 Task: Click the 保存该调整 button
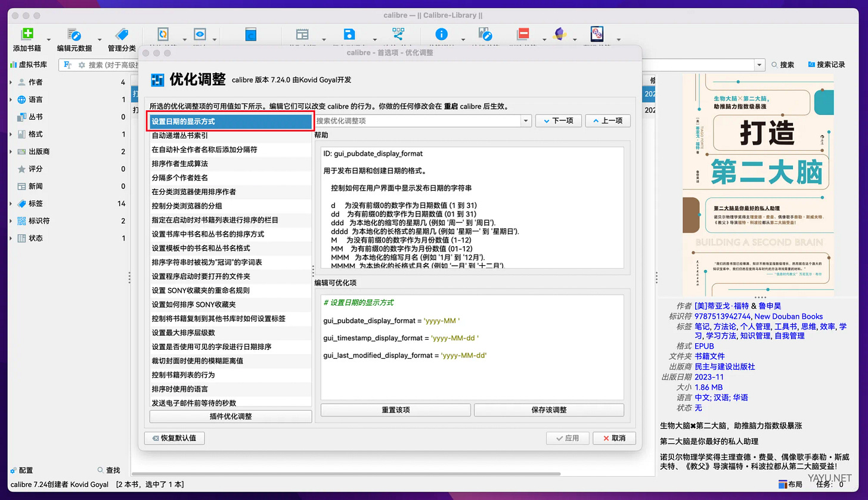pyautogui.click(x=548, y=410)
